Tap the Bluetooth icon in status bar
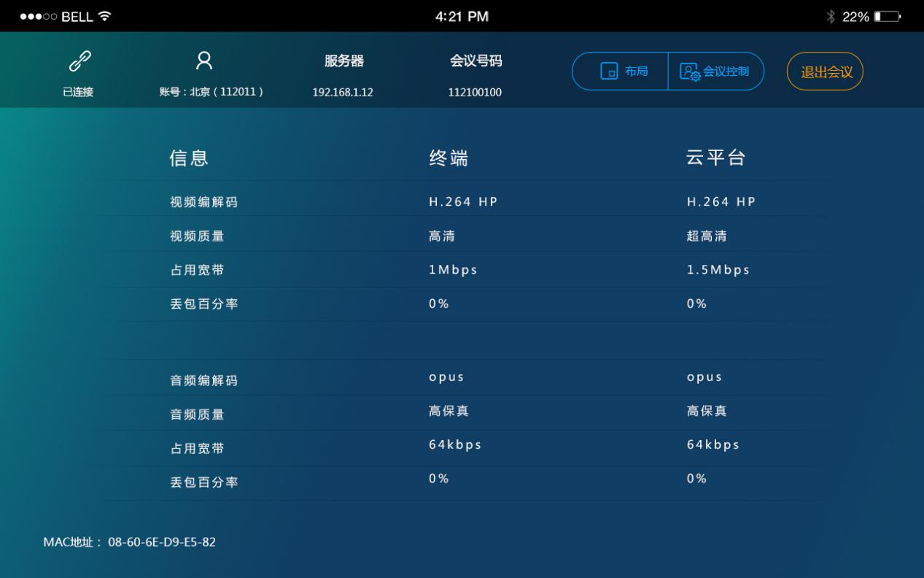This screenshot has width=924, height=578. tap(831, 16)
